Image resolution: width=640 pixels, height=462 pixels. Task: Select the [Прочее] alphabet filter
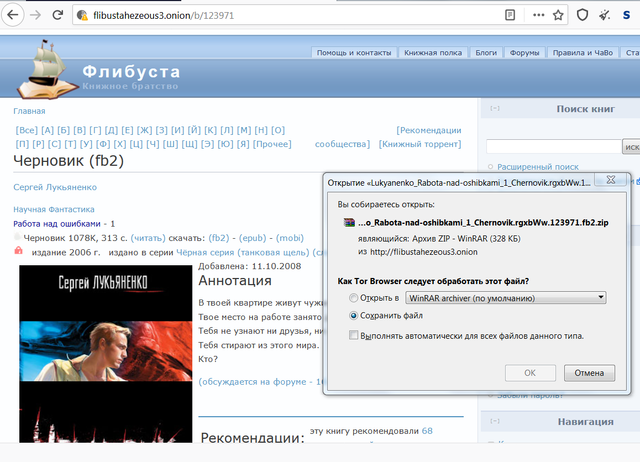[272, 144]
